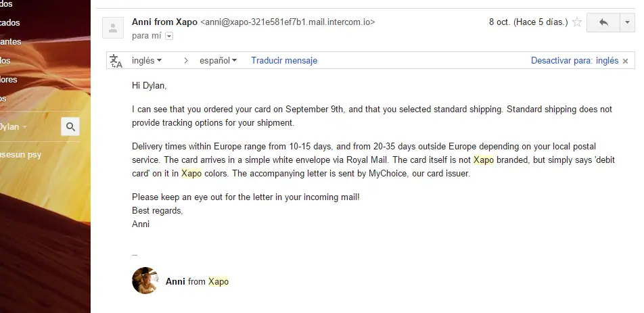644x313 pixels.
Task: Star the message from Anni
Action: point(576,22)
